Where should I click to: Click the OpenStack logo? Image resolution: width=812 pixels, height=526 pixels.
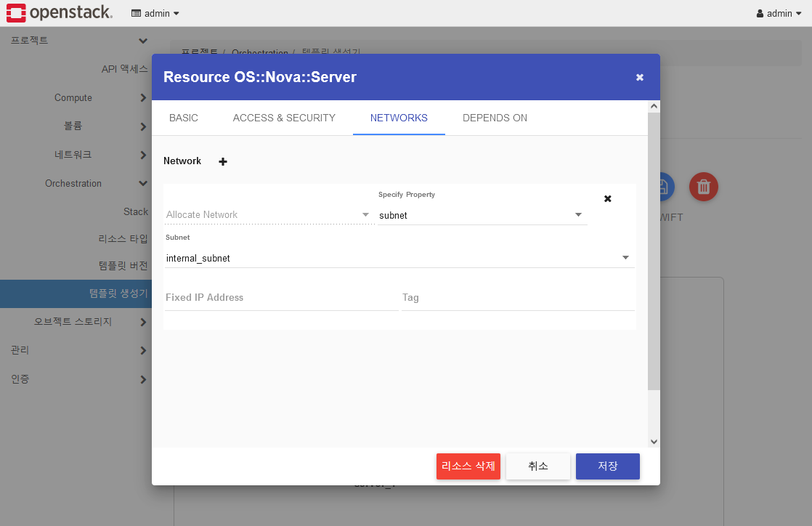(x=59, y=13)
